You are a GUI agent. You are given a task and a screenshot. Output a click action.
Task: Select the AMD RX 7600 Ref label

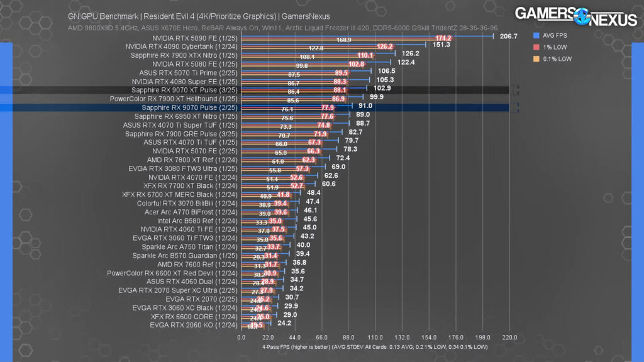tap(197, 265)
